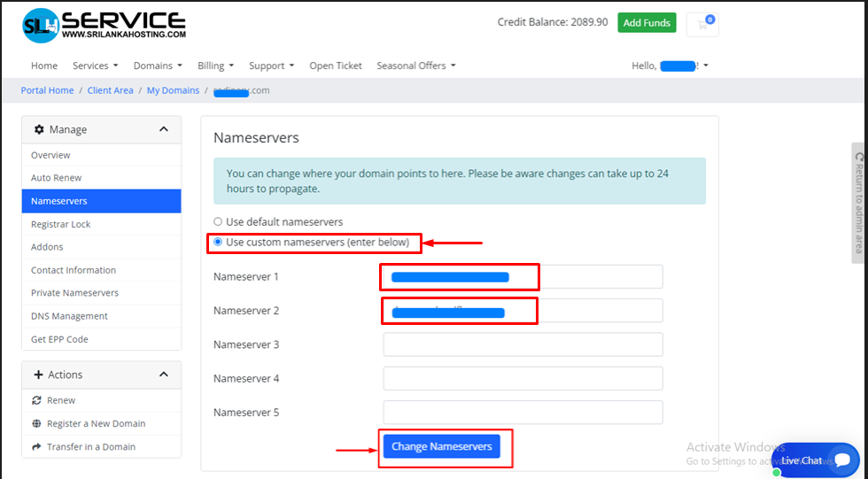Open the Domains dropdown menu
The width and height of the screenshot is (868, 479).
(x=157, y=66)
